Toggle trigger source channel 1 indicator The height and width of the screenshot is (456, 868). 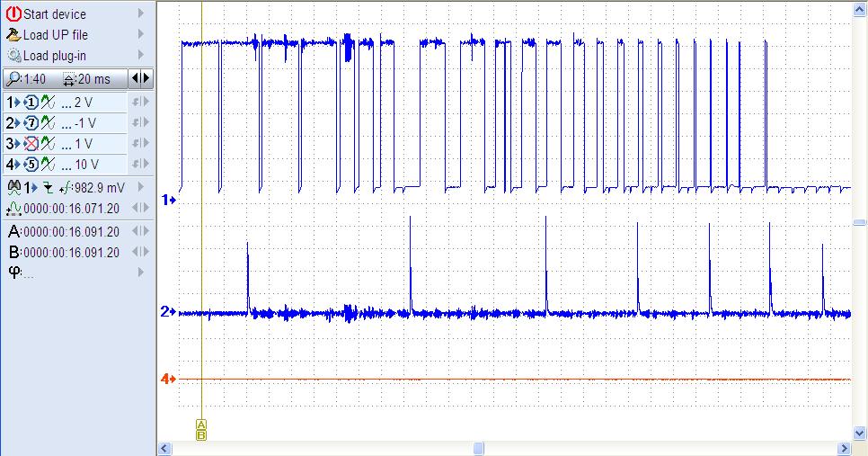[31, 188]
